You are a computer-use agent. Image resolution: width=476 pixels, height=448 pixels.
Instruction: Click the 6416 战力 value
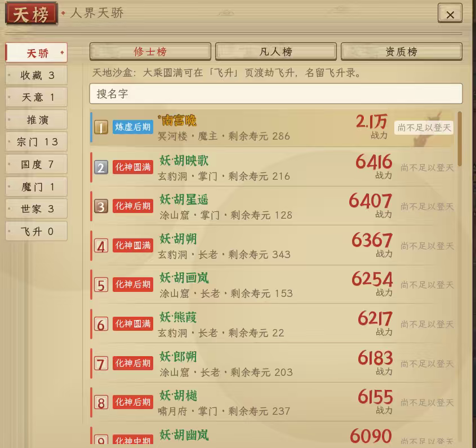click(x=373, y=162)
